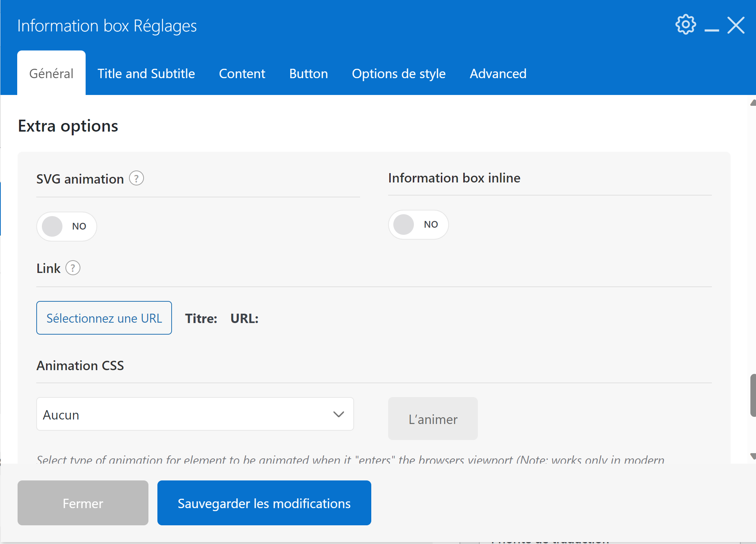The image size is (756, 544).
Task: Open the Title and Subtitle tab
Action: point(146,73)
